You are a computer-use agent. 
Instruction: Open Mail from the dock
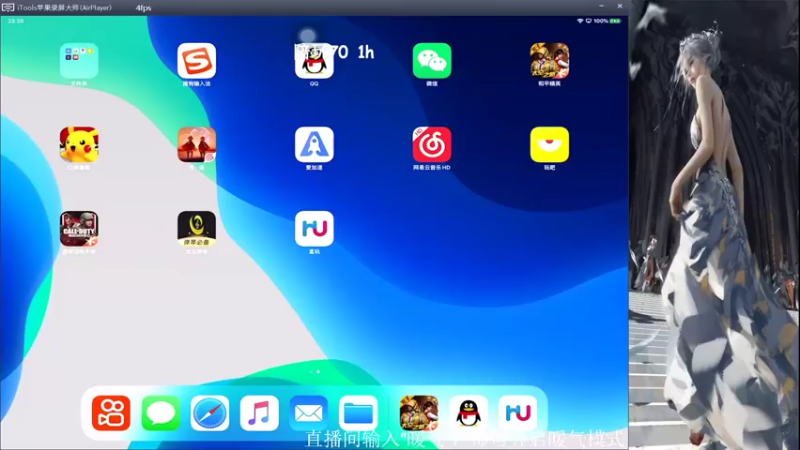[309, 413]
